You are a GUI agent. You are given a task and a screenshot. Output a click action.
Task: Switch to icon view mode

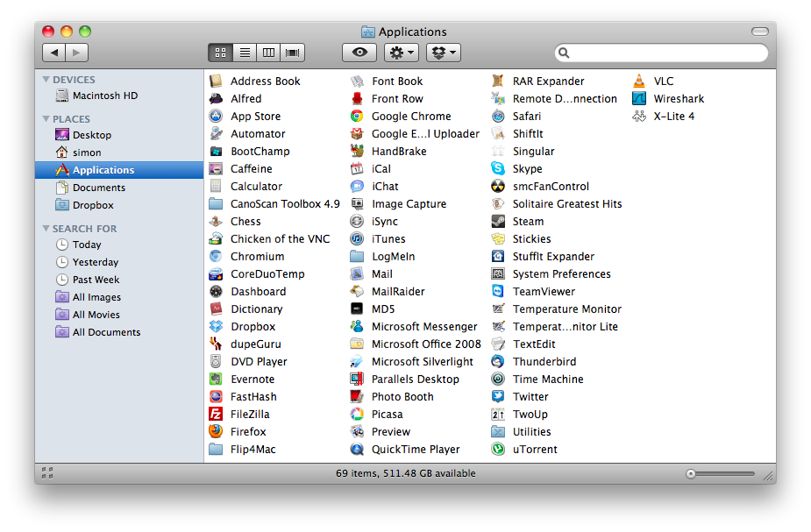pos(220,53)
